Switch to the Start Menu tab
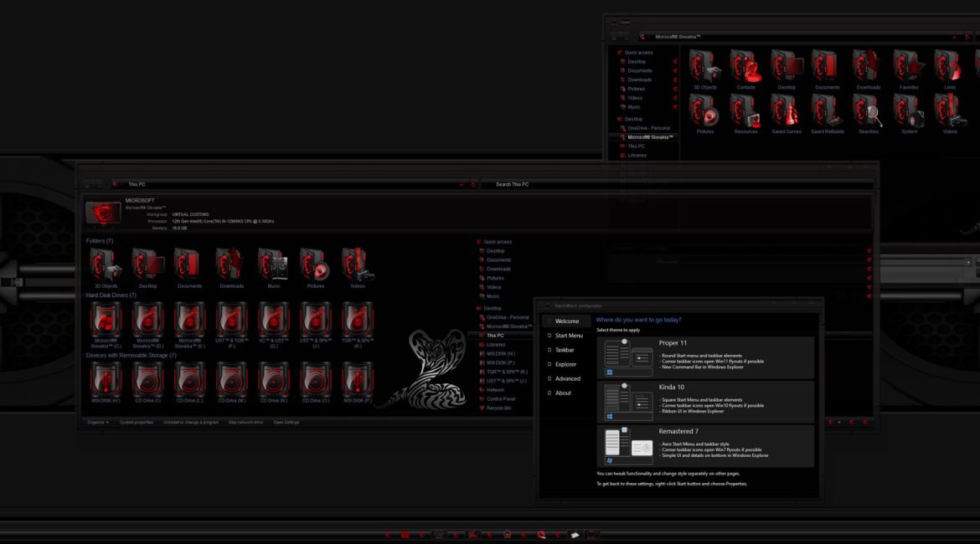Screen dimensions: 980x544 pyautogui.click(x=568, y=336)
